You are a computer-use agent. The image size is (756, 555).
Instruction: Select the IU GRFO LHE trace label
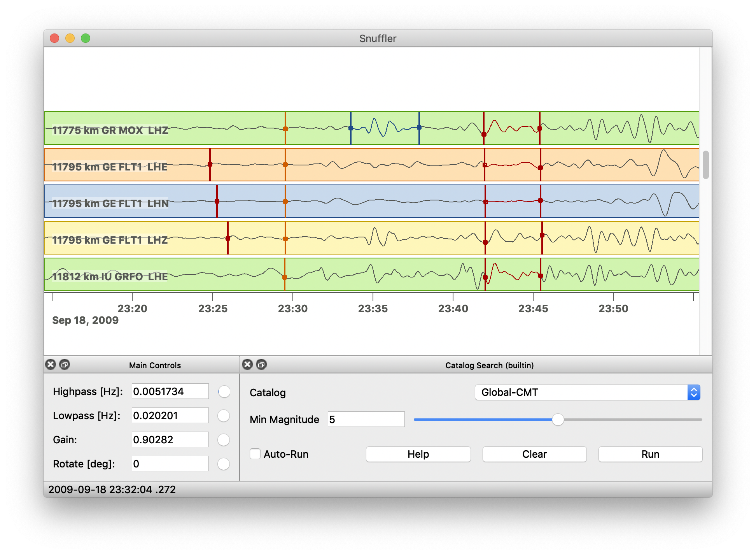[110, 276]
